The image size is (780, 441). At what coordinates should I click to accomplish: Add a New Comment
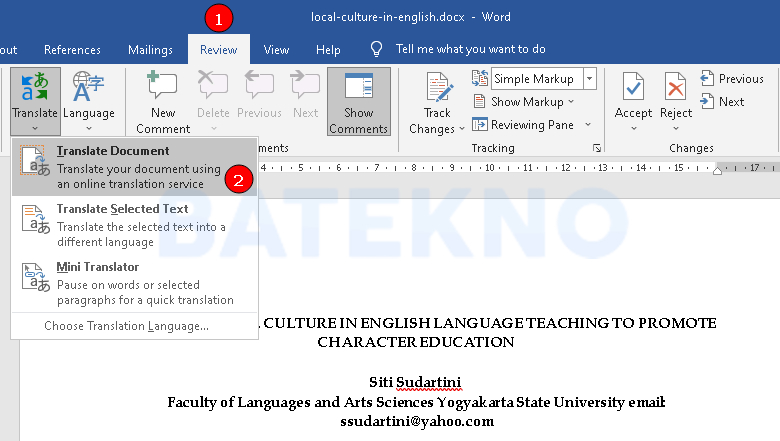pyautogui.click(x=163, y=102)
